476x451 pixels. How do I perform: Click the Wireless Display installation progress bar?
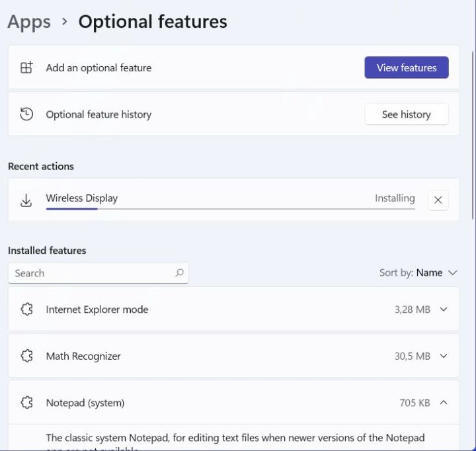tap(230, 209)
